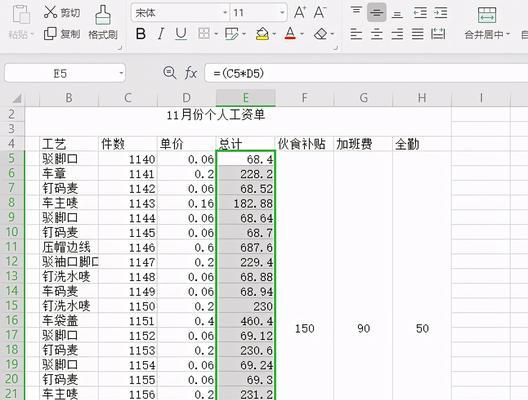Viewport: 528px width, 400px height.
Task: Select row 11 header
Action: 12,247
